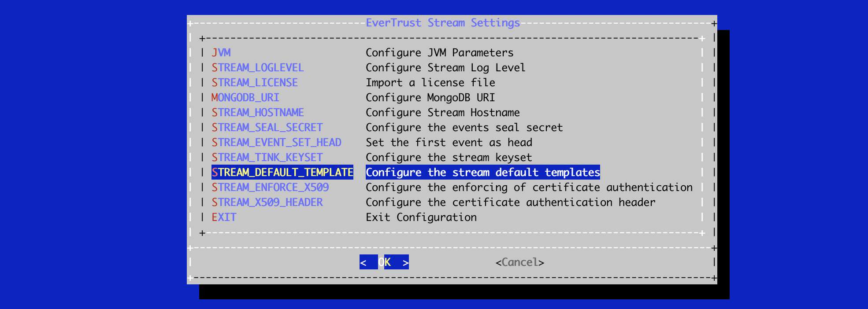Select the EXIT menu tag

pyautogui.click(x=224, y=217)
